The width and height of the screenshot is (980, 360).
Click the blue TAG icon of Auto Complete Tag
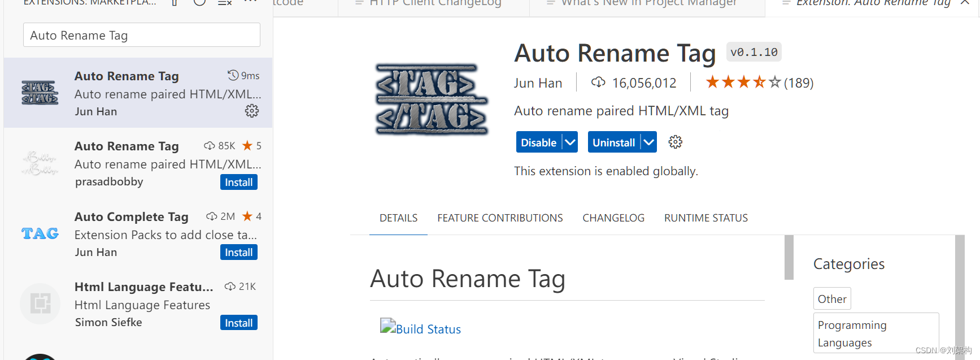40,233
